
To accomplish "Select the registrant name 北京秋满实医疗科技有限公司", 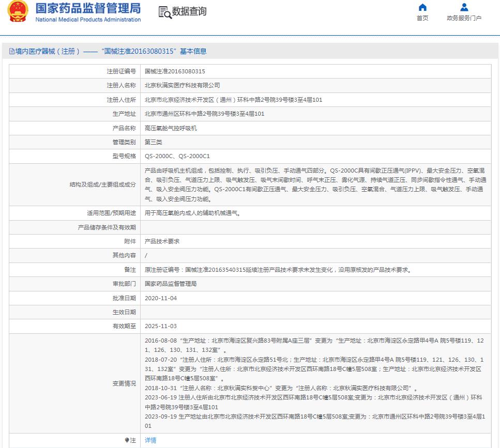I will [182, 85].
